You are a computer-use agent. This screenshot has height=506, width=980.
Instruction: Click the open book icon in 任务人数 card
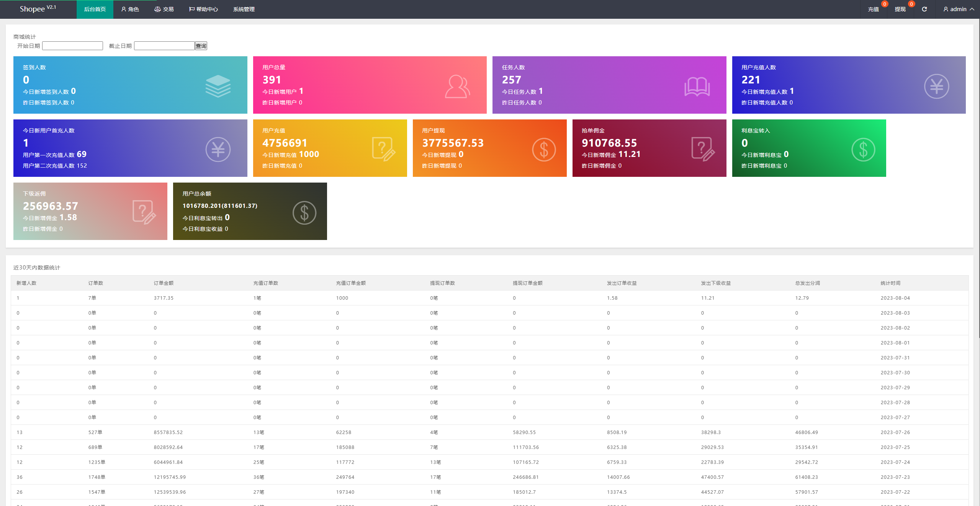click(697, 87)
